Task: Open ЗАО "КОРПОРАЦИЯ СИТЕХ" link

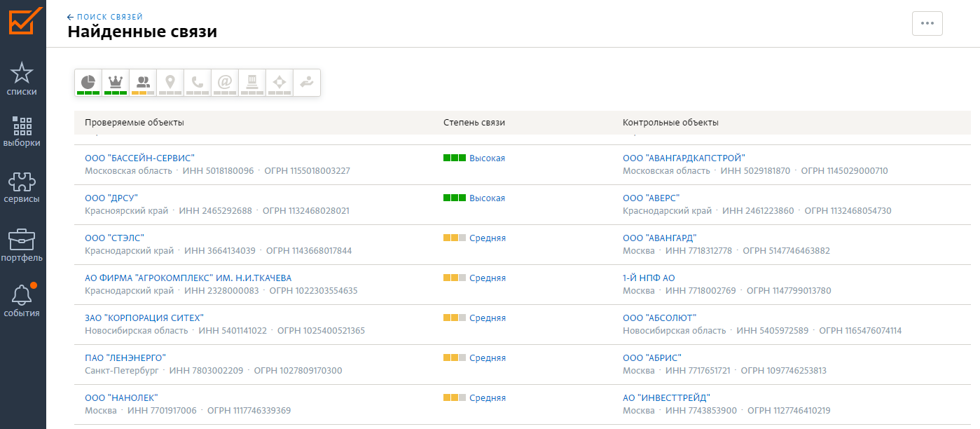Action: [x=144, y=318]
